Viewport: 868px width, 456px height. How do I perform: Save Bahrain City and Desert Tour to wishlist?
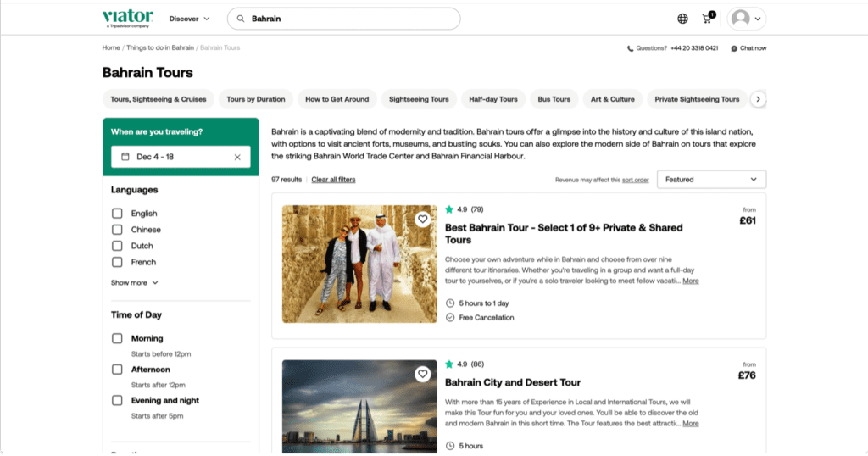coord(423,374)
